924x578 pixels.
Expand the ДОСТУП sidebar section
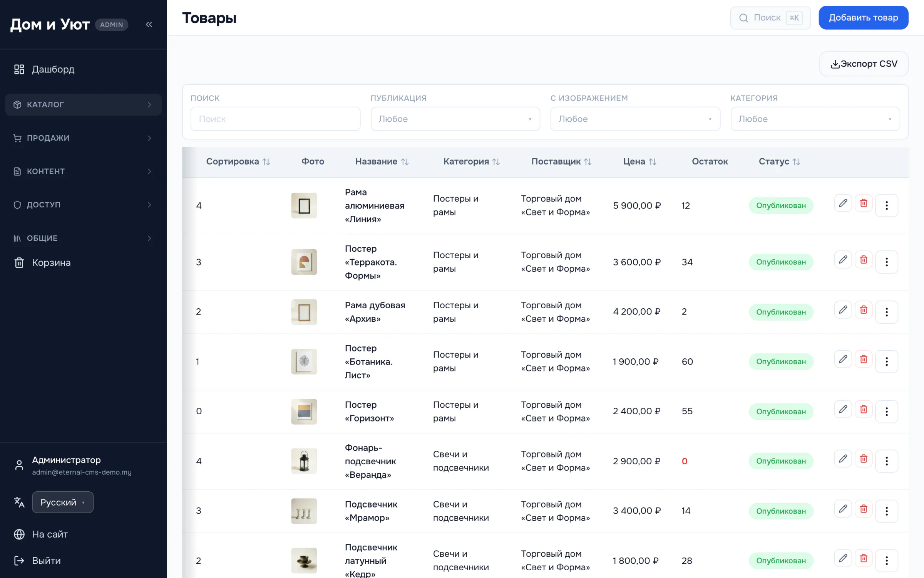click(x=83, y=205)
